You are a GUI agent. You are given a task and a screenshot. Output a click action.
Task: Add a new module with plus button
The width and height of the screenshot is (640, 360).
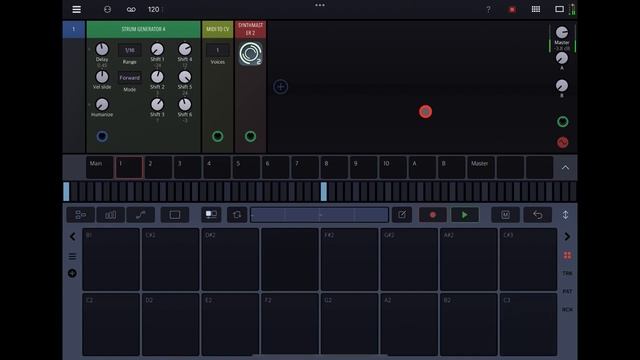pos(280,87)
